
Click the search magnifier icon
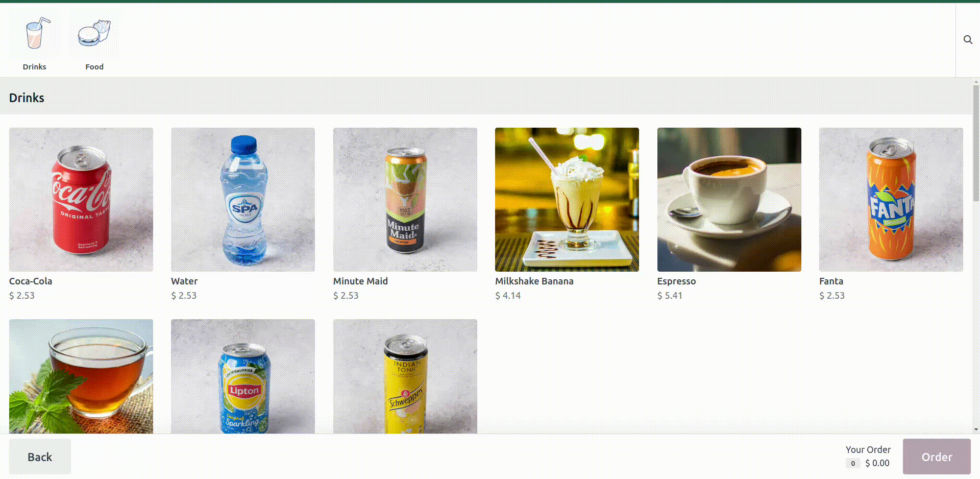(x=968, y=40)
